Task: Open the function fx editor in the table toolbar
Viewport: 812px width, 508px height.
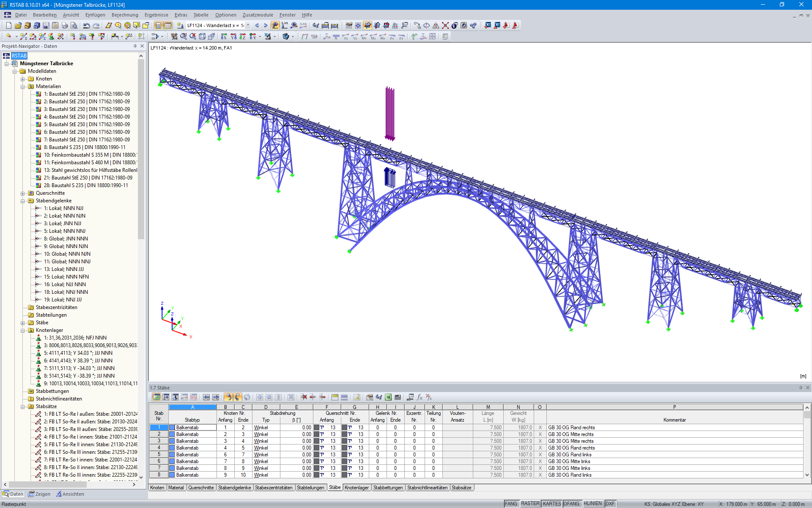Action: 420,397
